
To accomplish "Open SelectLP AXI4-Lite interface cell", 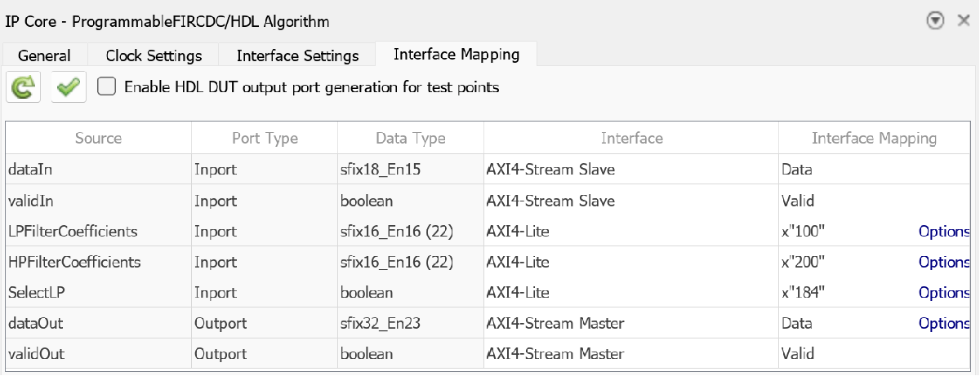I will coord(630,293).
